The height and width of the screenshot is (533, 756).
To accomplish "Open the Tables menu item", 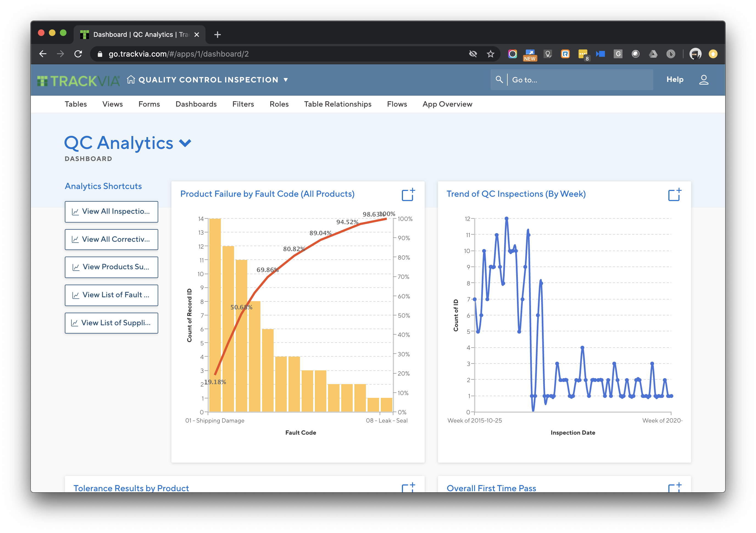I will tap(76, 104).
